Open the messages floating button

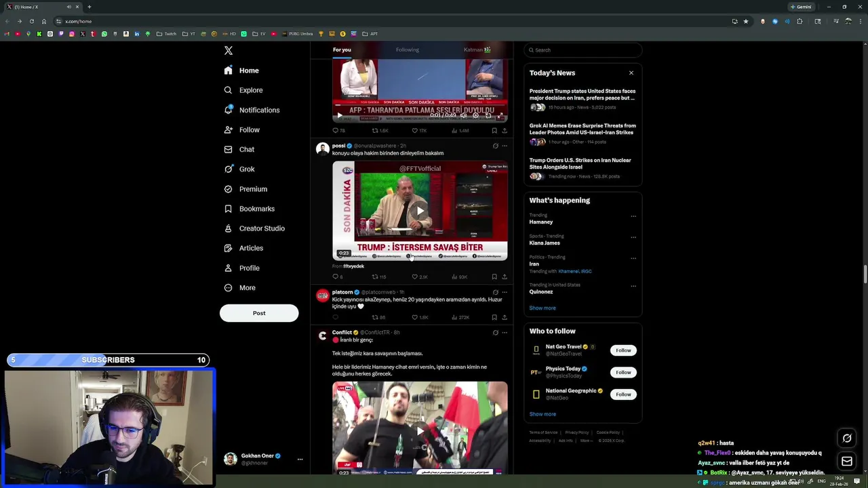(847, 462)
